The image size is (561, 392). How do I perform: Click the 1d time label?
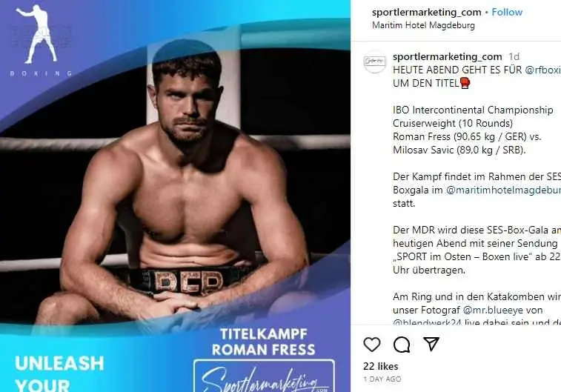[x=514, y=56]
